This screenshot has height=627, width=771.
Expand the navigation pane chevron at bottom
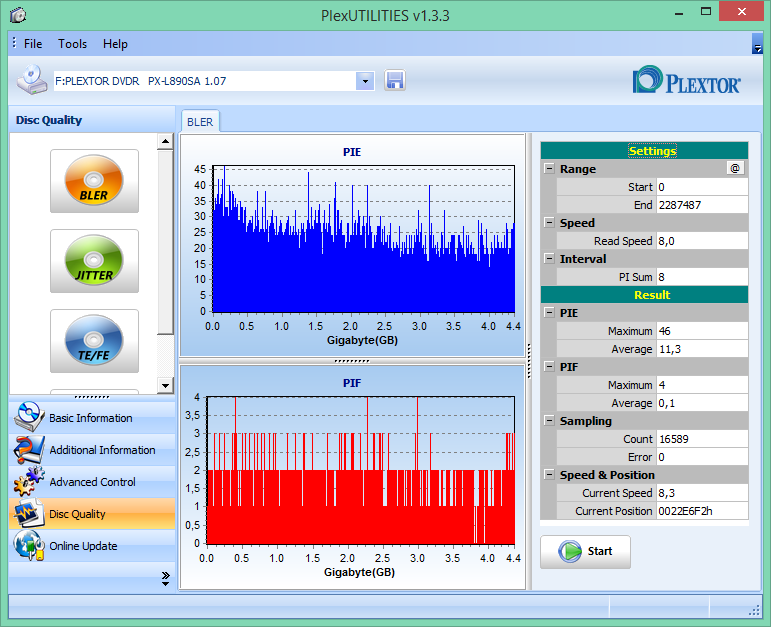point(166,579)
